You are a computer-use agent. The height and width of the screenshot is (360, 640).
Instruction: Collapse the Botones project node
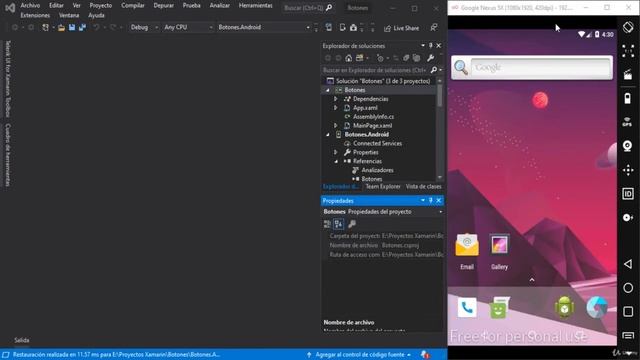point(327,90)
